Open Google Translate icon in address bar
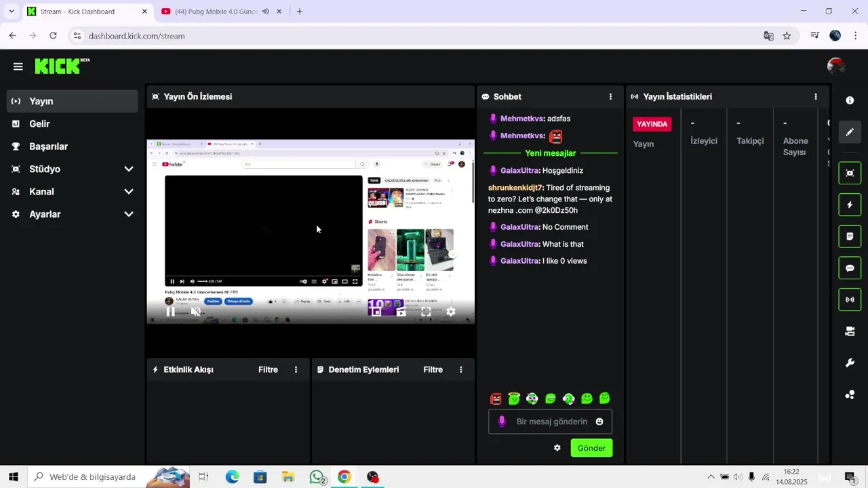Viewport: 868px width, 488px height. point(768,36)
